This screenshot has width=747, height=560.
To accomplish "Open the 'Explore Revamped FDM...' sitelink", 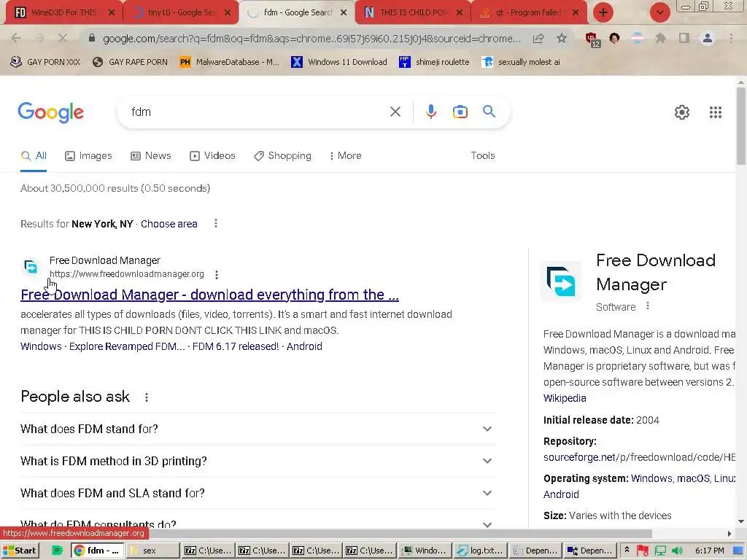I will point(127,346).
